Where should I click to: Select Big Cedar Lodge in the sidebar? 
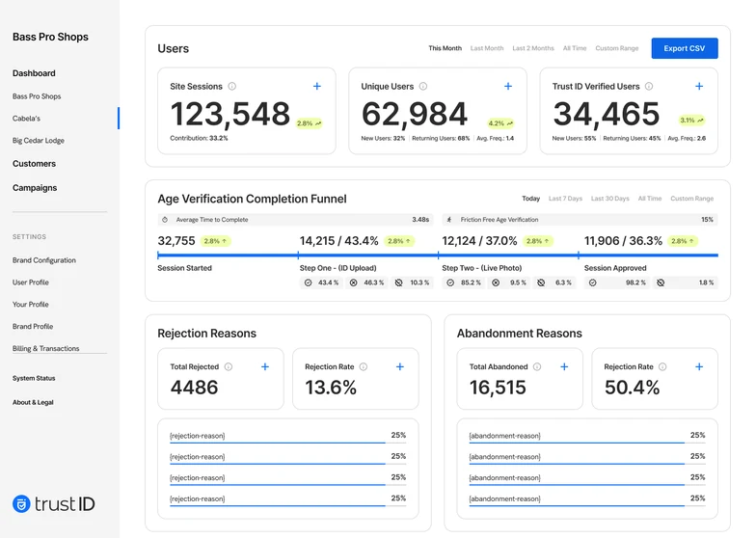(x=39, y=141)
